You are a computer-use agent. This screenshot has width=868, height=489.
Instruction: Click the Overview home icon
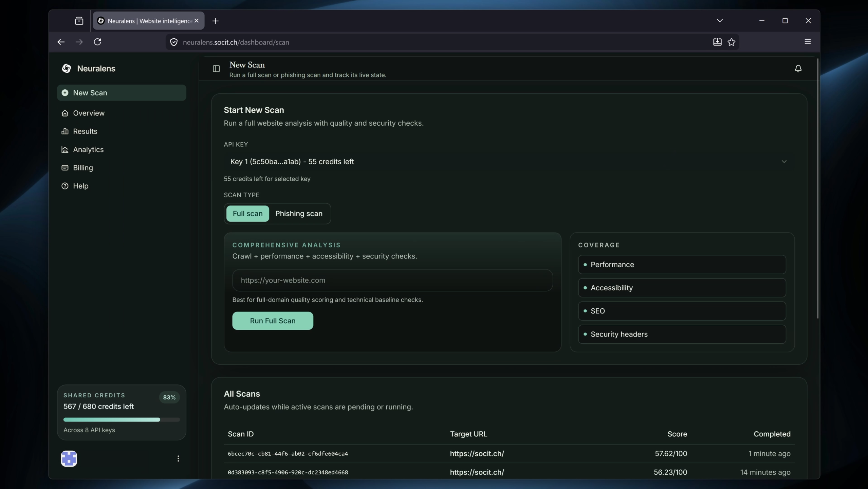click(x=65, y=113)
